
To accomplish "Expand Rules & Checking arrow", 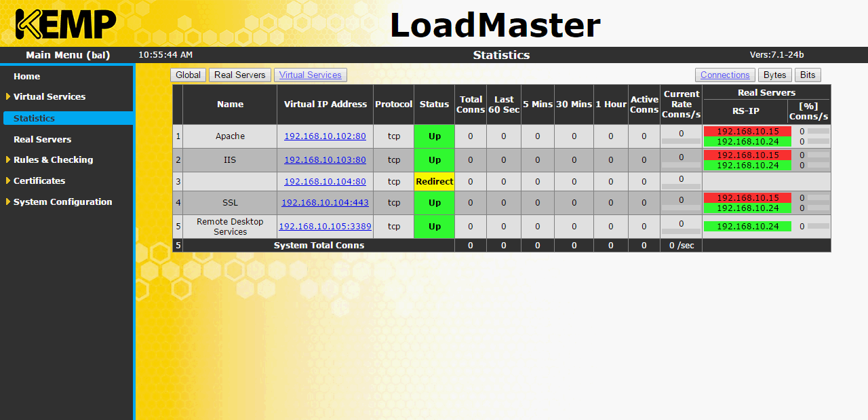I will click(x=8, y=159).
